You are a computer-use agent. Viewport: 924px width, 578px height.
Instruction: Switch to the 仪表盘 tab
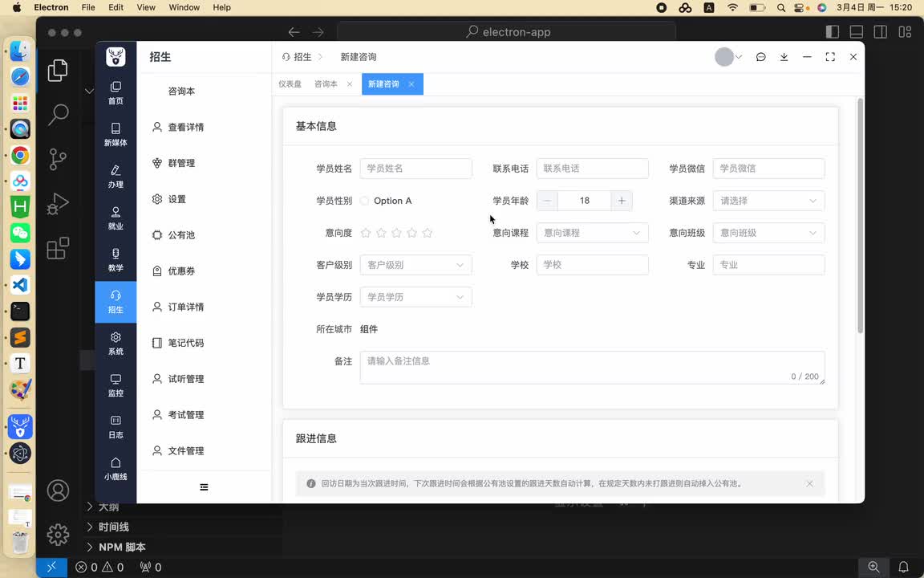pyautogui.click(x=290, y=84)
